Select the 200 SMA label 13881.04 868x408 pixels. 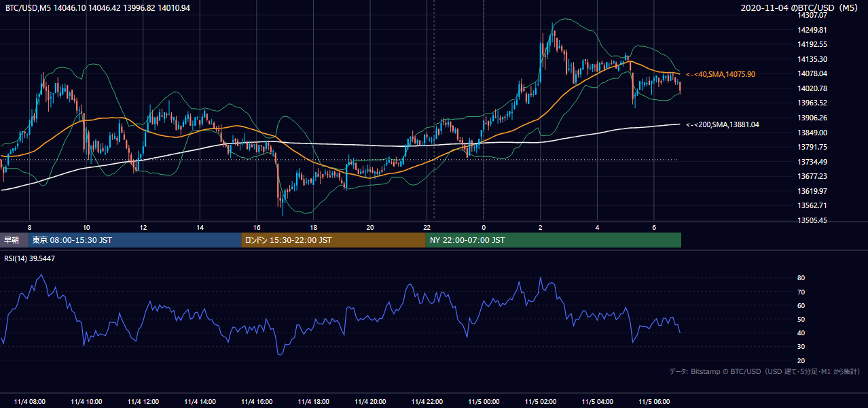coord(723,124)
